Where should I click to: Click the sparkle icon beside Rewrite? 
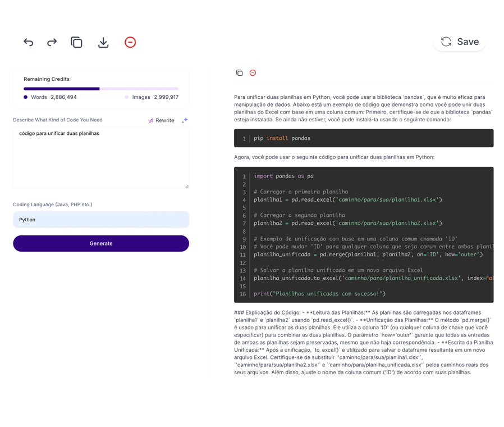[185, 120]
